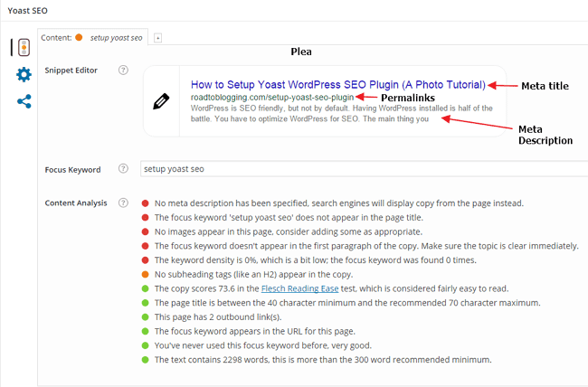This screenshot has width=588, height=387.
Task: Select 'focus keyword appears in the URL' line
Action: [x=254, y=332]
